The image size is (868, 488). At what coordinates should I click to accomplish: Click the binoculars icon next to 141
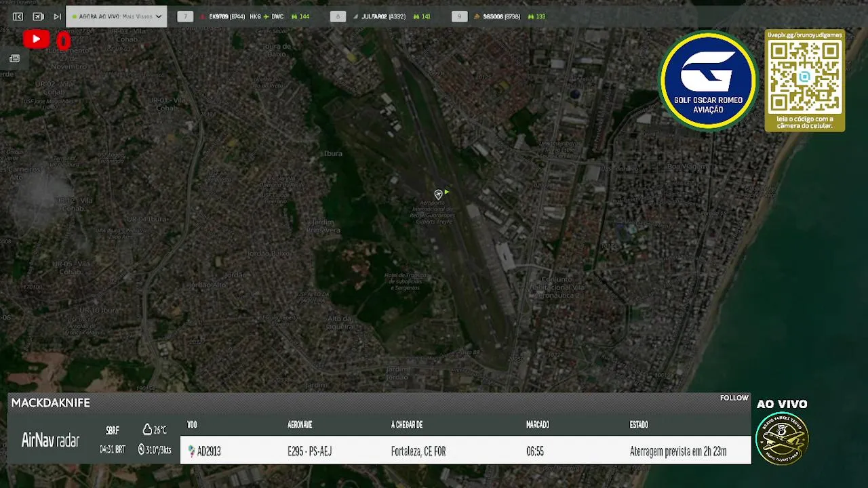pos(416,16)
